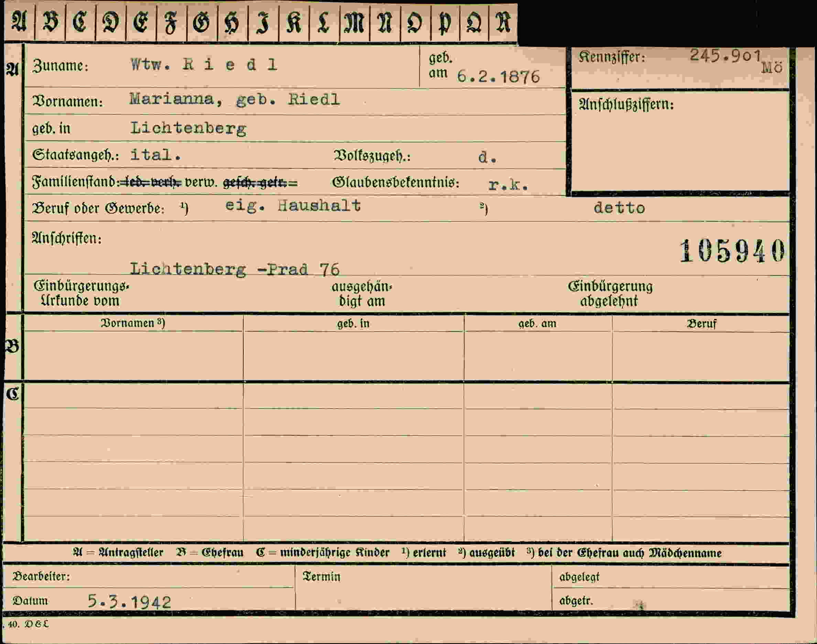Click the address 'Lichtenberg -Prad 76'

point(235,269)
